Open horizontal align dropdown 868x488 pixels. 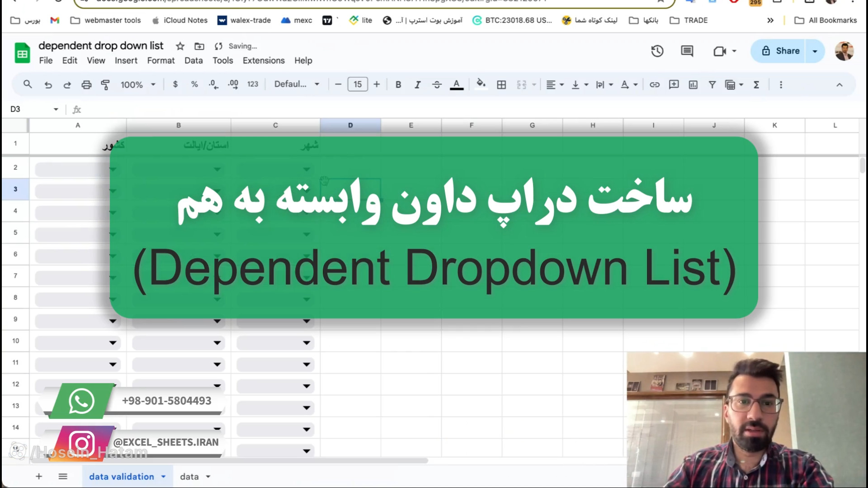pyautogui.click(x=555, y=84)
